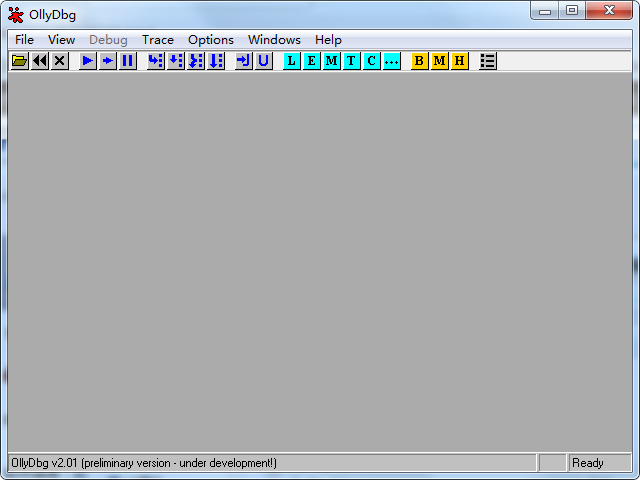
Task: Open the File menu
Action: pyautogui.click(x=24, y=40)
